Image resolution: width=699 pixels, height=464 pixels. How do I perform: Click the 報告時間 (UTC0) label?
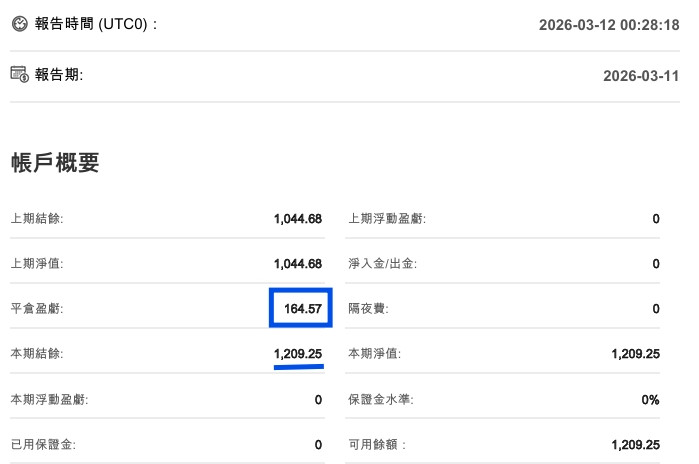tap(96, 22)
